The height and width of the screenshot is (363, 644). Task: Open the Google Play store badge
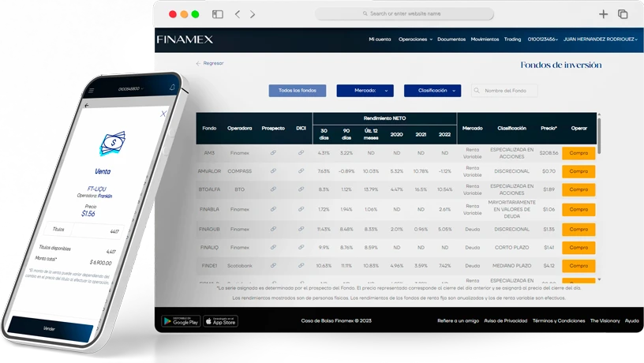click(181, 321)
